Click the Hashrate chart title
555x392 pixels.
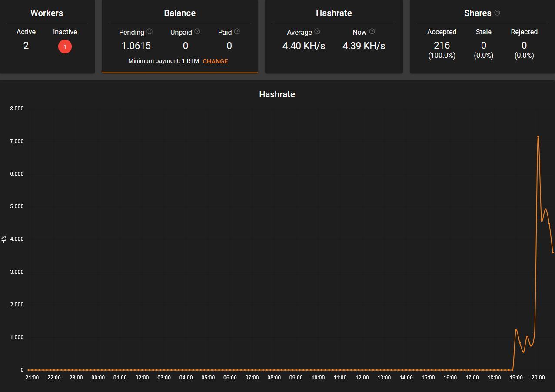[277, 94]
